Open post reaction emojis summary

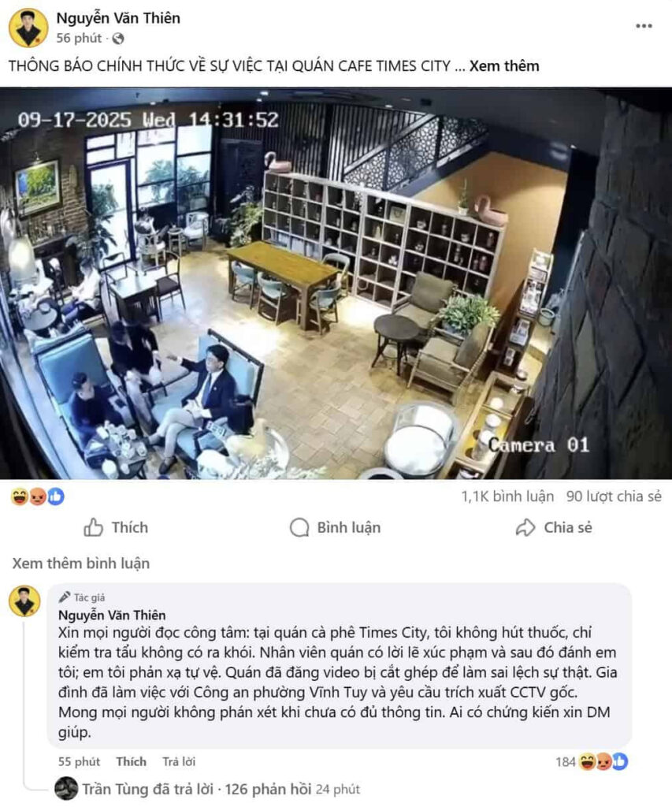click(38, 496)
